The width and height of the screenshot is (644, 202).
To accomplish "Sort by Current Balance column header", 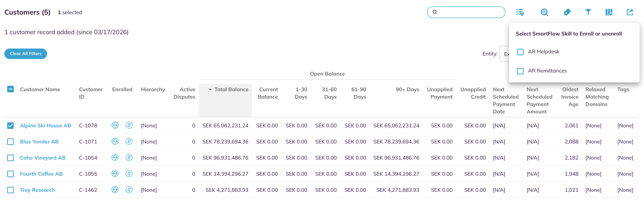I will point(268,93).
